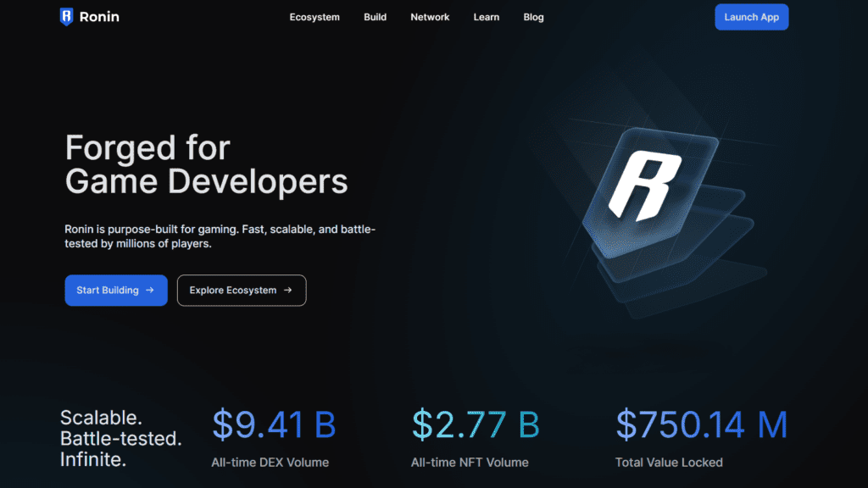
Task: Click the All-time DEX Volume label
Action: click(x=270, y=463)
